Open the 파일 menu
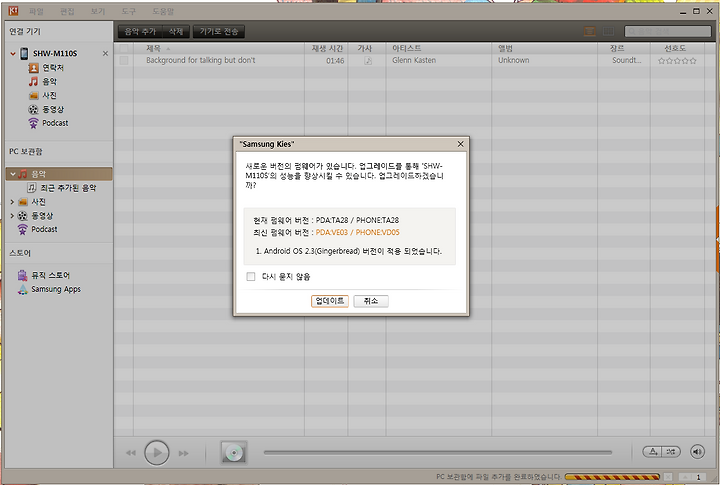The height and width of the screenshot is (485, 720). (36, 11)
